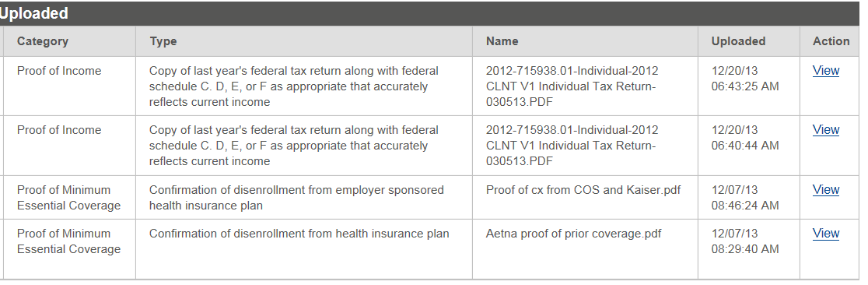Click the 12/07/13 08:46:24 AM timestamp
The width and height of the screenshot is (868, 285).
coord(745,197)
